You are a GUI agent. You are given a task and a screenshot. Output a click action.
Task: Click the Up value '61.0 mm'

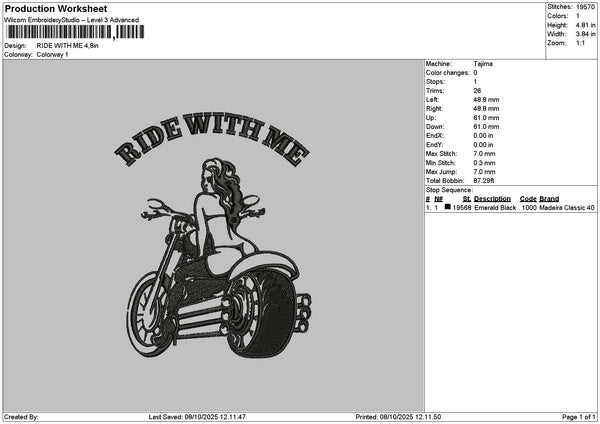coord(486,118)
